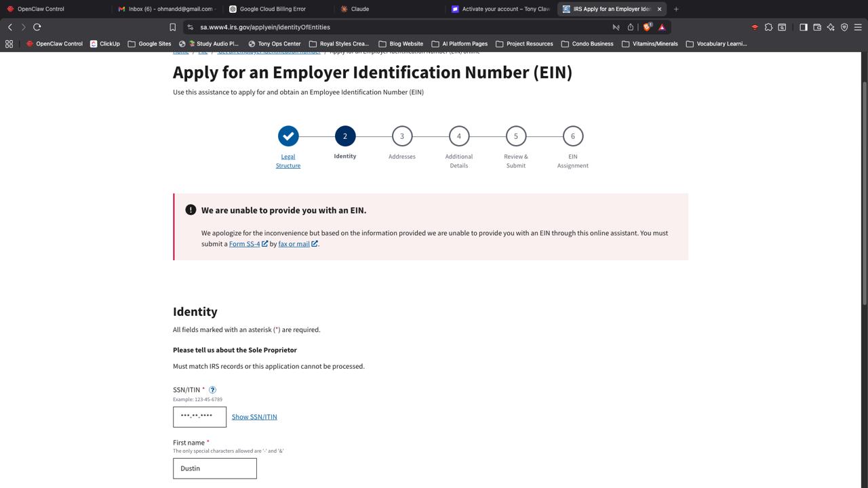Click the SSN/ITIN help question mark icon
The height and width of the screenshot is (488, 868).
click(212, 390)
